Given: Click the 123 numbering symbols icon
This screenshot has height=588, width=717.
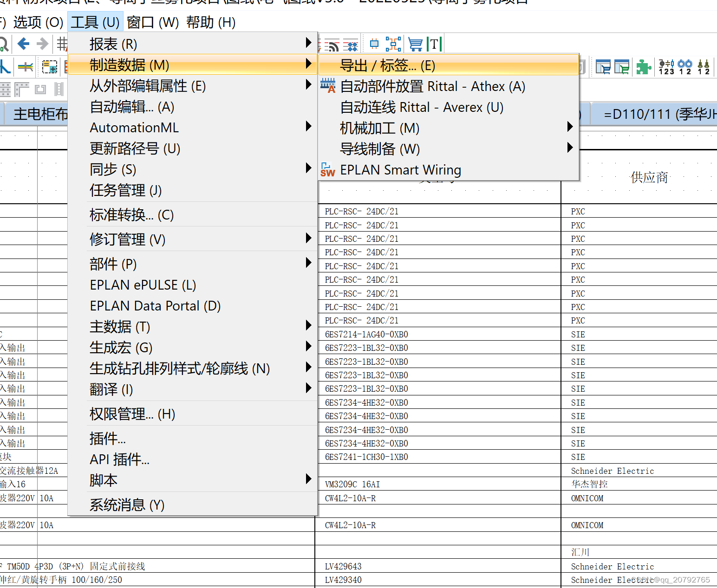Looking at the screenshot, I should pyautogui.click(x=666, y=67).
